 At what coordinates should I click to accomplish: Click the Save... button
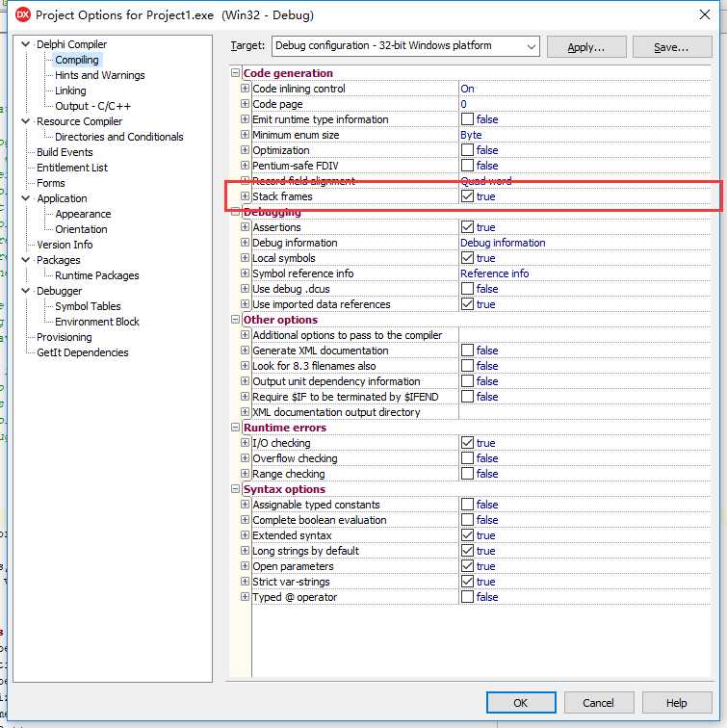672,47
